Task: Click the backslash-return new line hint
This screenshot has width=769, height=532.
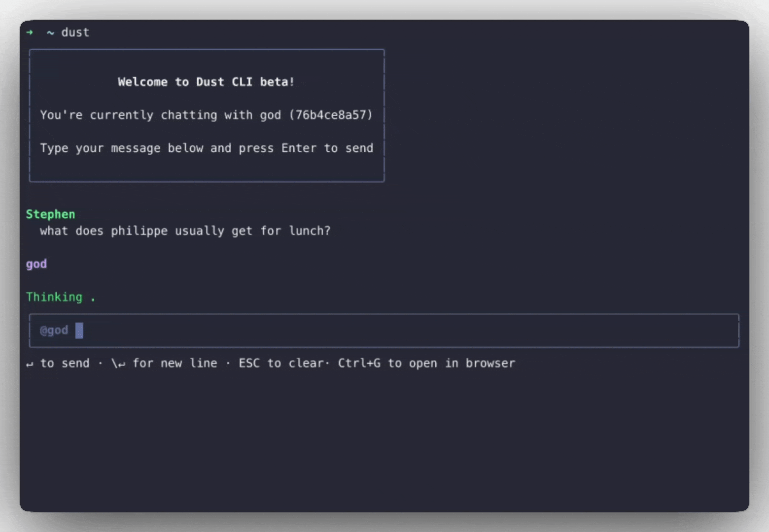Action: (118, 364)
